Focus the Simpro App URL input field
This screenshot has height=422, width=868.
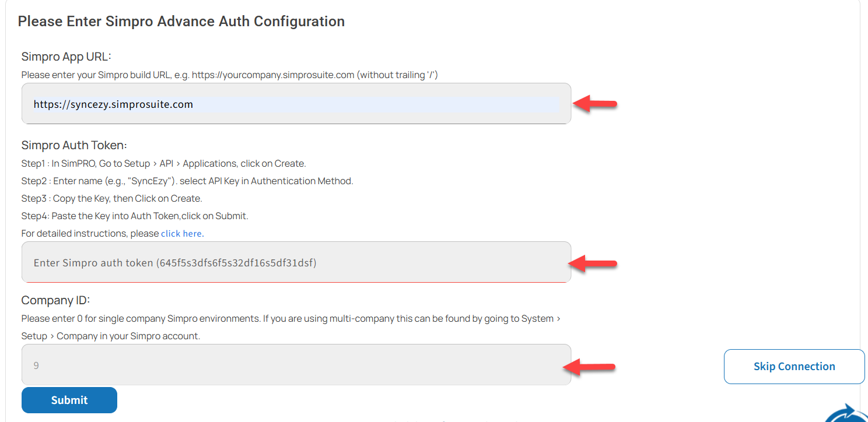296,104
